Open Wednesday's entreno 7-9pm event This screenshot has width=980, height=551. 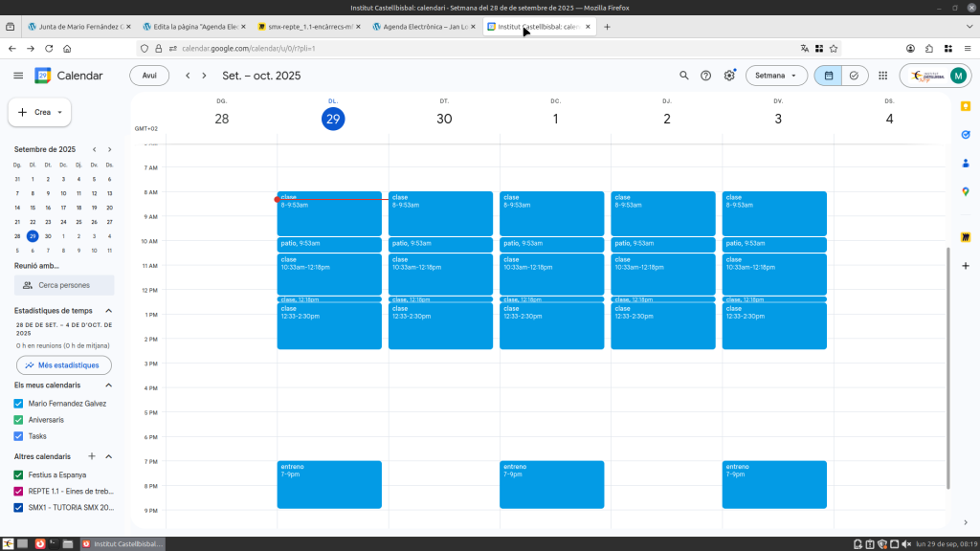pos(551,484)
